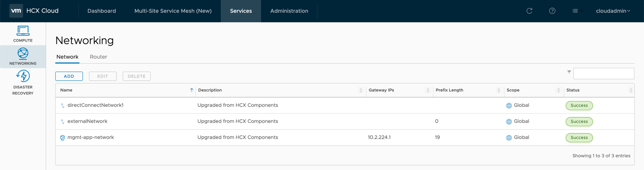Click the Global scope globe for externalNetwork
Image resolution: width=644 pixels, height=170 pixels.
tap(509, 122)
